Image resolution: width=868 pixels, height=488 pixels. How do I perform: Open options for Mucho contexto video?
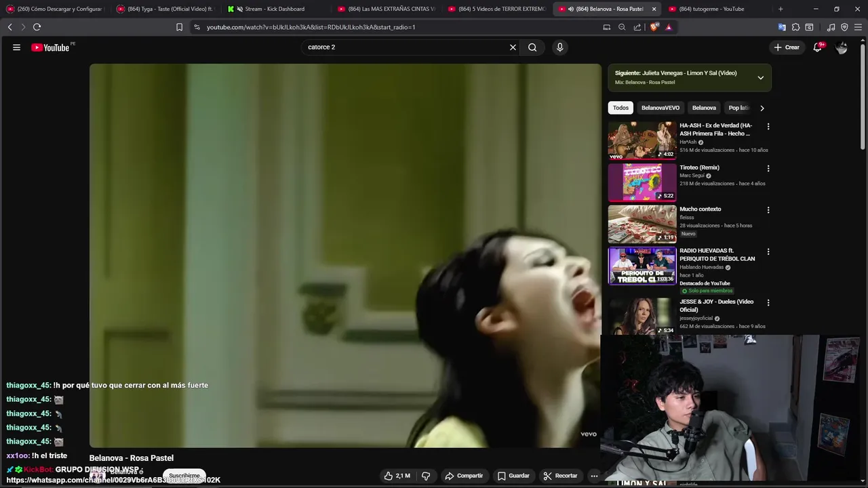pyautogui.click(x=768, y=210)
